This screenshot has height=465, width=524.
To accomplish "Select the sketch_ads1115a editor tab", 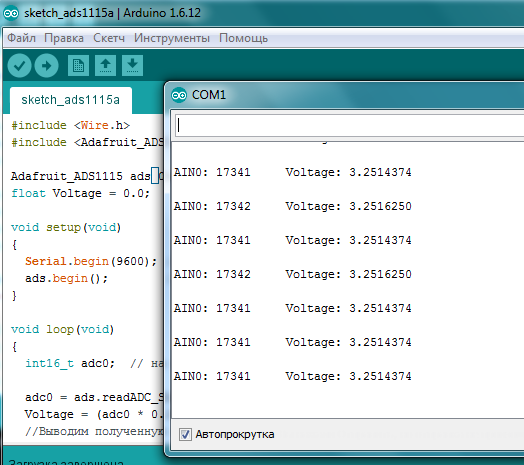I will (71, 100).
